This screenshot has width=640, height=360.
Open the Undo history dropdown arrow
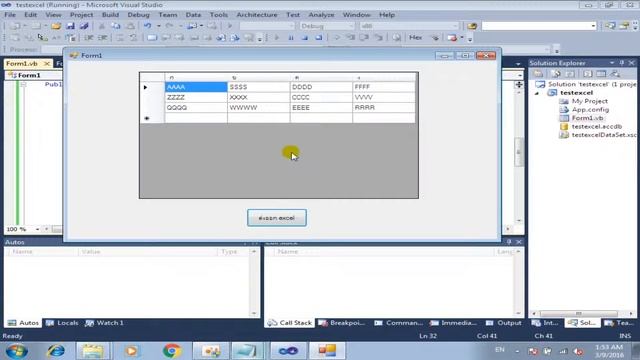(x=158, y=26)
